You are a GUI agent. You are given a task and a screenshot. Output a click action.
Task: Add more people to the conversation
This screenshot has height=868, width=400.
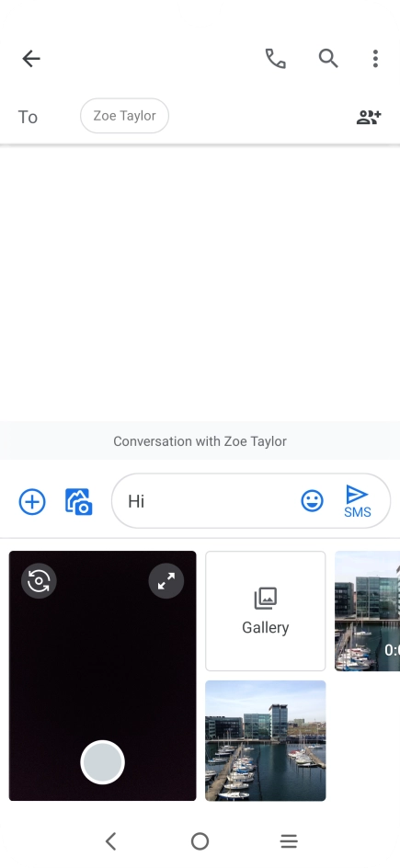coord(369,117)
